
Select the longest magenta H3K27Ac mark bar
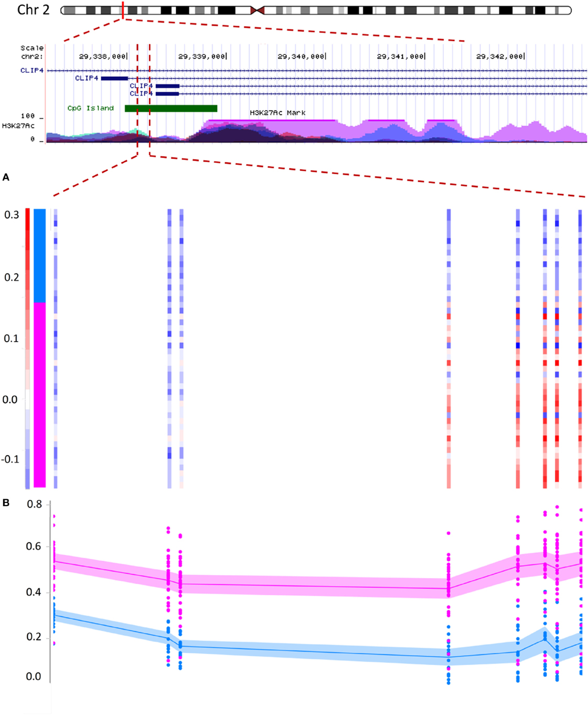point(271,120)
